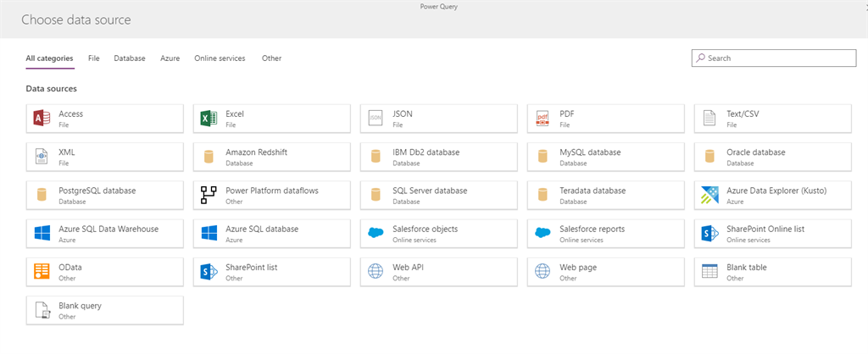Show the Online services category tab

(220, 58)
